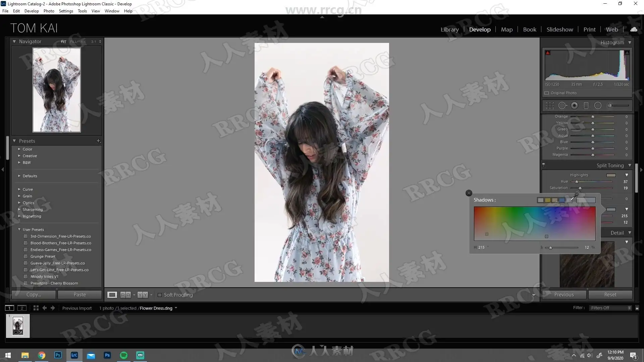
Task: Check the Original Photo checkbox
Action: (547, 93)
